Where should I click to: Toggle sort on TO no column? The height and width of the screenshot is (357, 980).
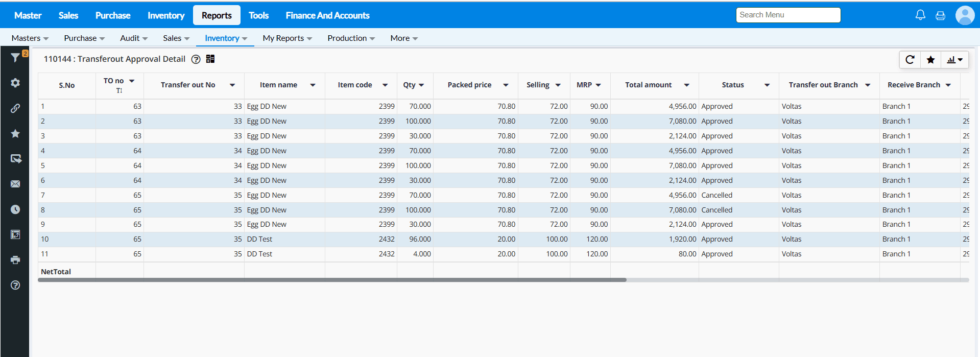(x=119, y=91)
